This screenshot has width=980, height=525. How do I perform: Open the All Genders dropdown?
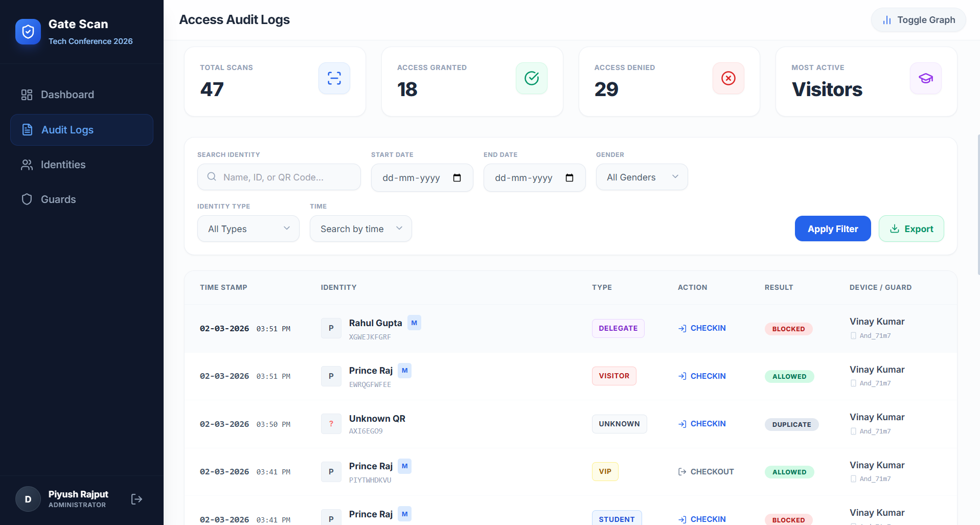tap(642, 177)
